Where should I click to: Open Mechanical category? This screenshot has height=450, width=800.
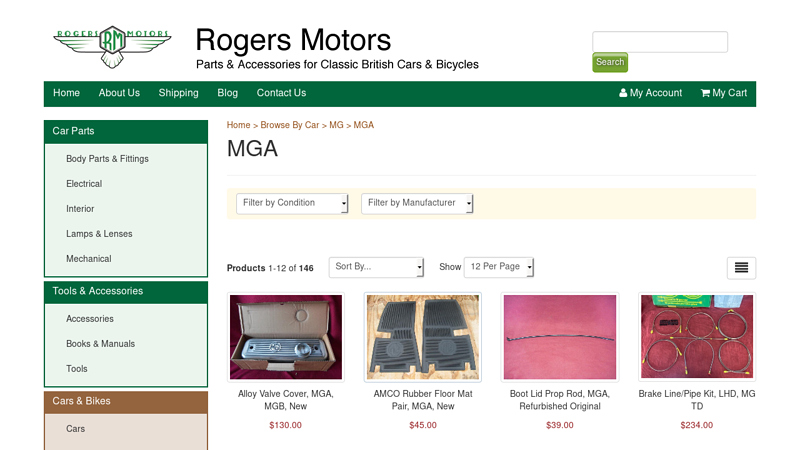tap(88, 259)
